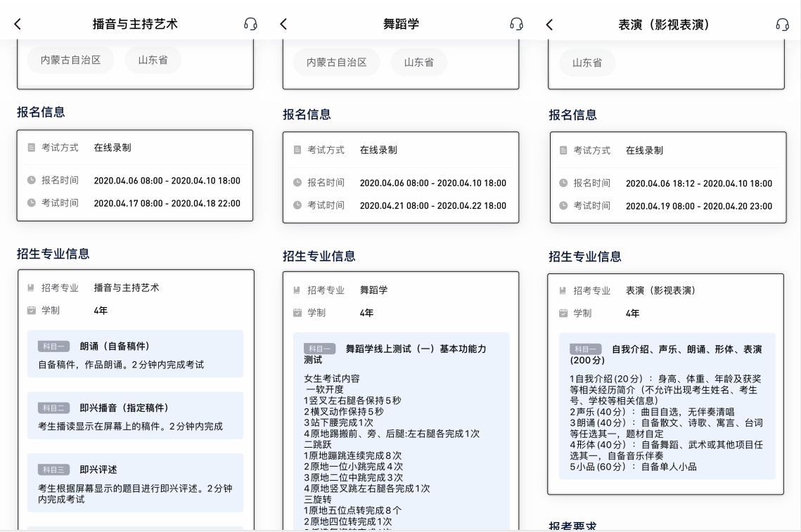The height and width of the screenshot is (532, 801).
Task: Select 内蒙古自治区 chip on 舞蹈学 page
Action: click(337, 63)
